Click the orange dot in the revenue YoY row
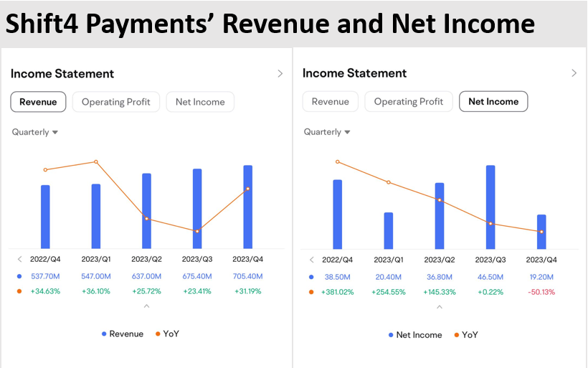The height and width of the screenshot is (368, 588). [19, 291]
